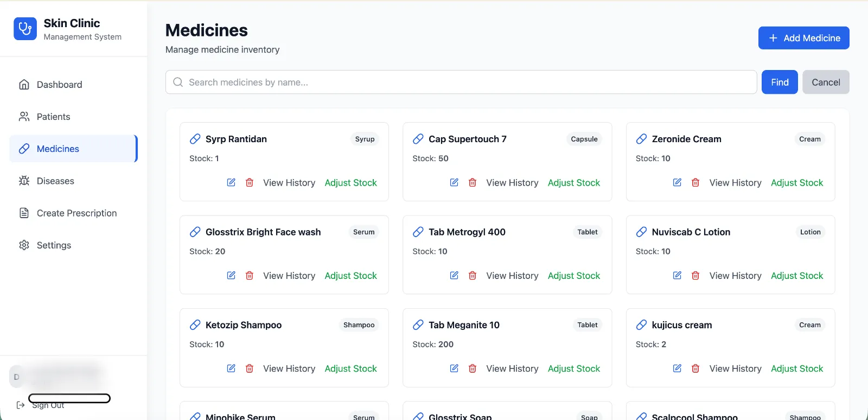Viewport: 868px width, 420px height.
Task: Click edit icon for Syrp Rantidan
Action: [231, 182]
